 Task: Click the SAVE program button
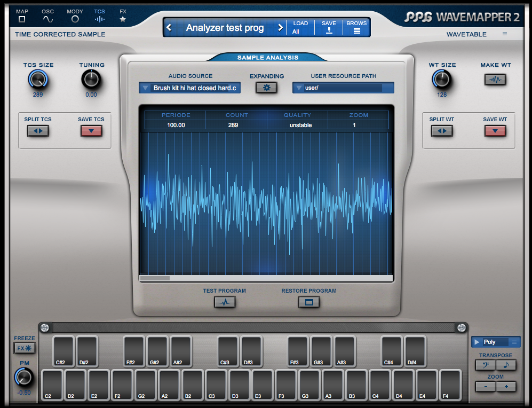(329, 27)
